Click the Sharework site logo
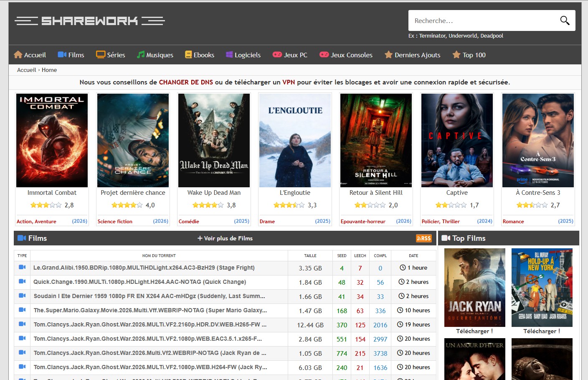This screenshot has width=588, height=380. (x=90, y=20)
